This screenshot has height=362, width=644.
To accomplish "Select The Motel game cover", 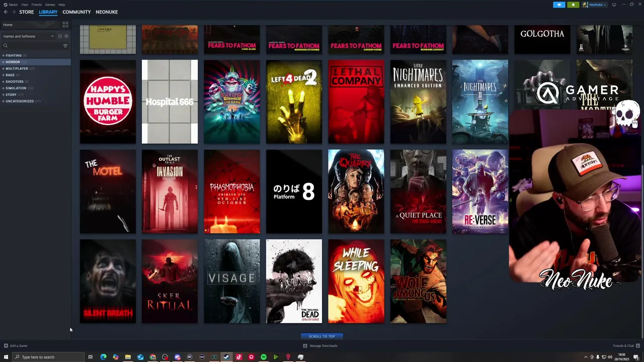I will (108, 192).
